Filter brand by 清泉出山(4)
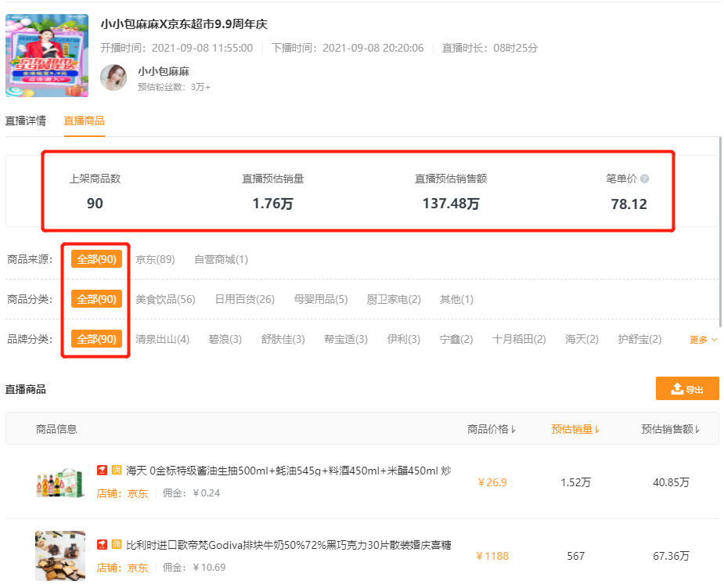The image size is (724, 588). pos(163,340)
